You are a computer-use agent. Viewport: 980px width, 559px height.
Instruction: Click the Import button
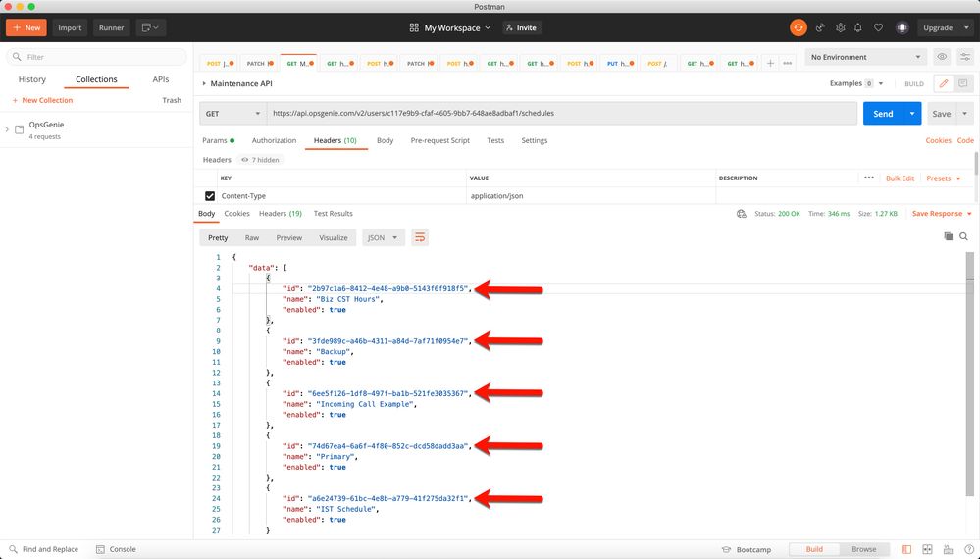(70, 27)
